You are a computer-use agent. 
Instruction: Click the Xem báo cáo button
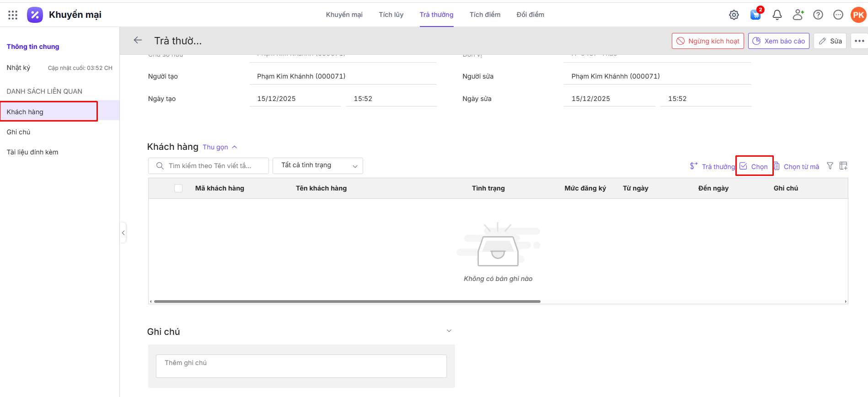(778, 41)
